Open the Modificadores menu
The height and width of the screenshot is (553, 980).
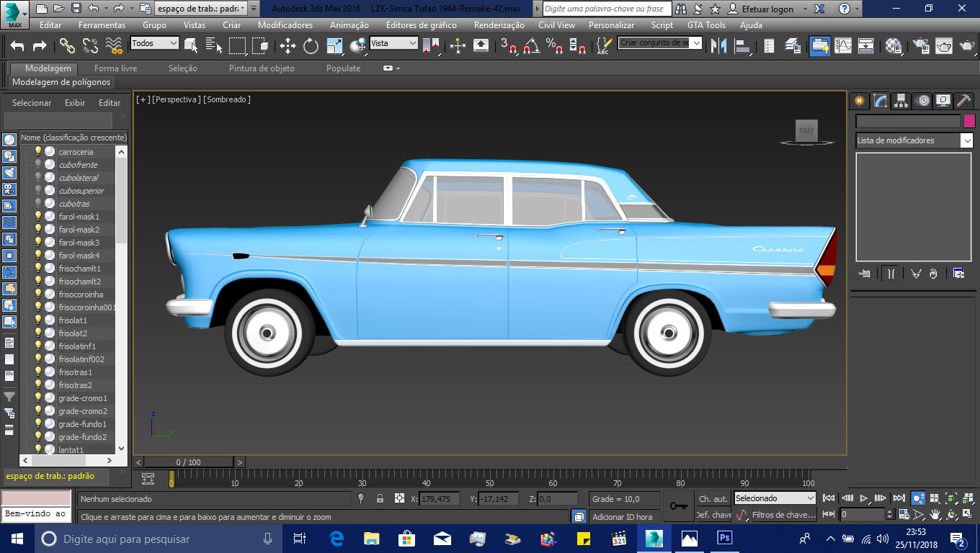(x=285, y=24)
